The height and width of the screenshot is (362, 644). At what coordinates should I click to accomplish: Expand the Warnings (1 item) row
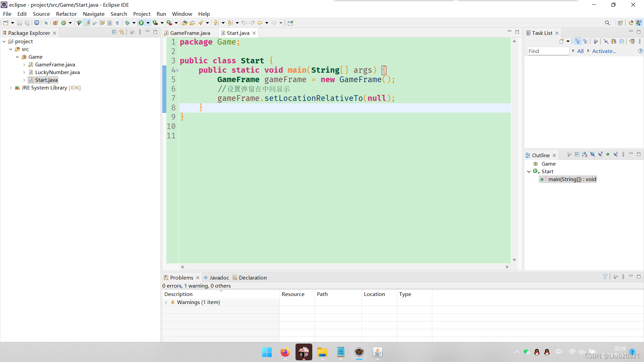tap(166, 302)
